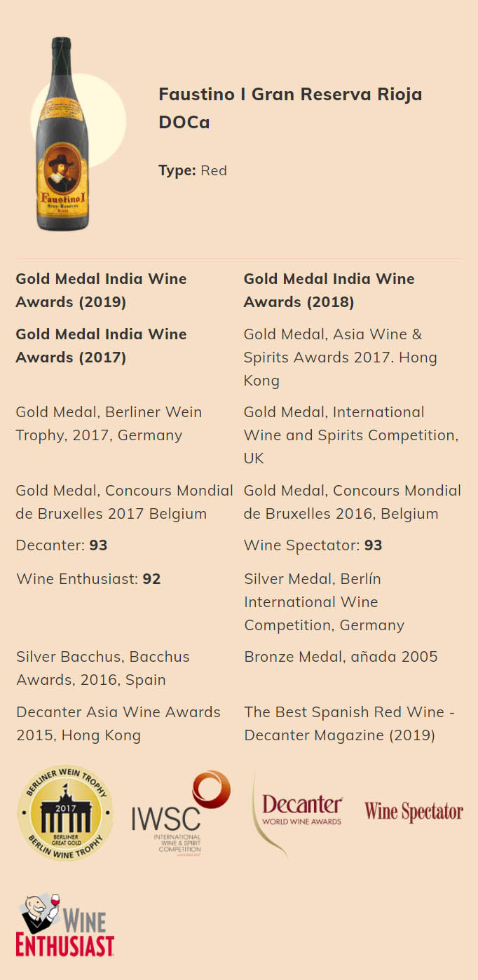
Task: Click the Wine Enthusiast 92 rating text
Action: 88,579
